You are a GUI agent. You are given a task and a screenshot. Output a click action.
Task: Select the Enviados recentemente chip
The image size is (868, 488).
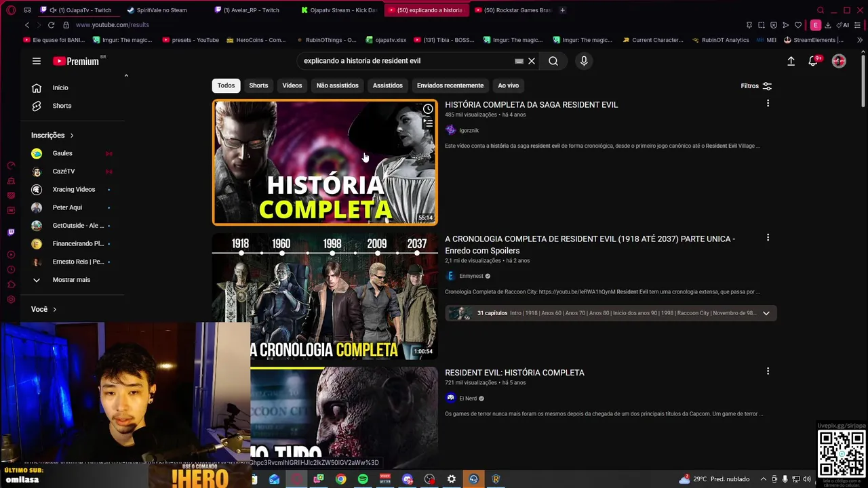coord(450,85)
